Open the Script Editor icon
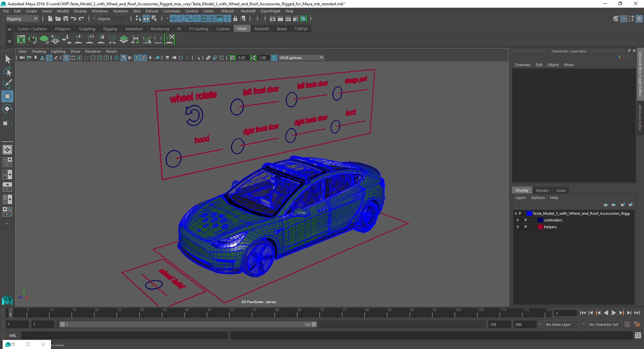 (638, 335)
